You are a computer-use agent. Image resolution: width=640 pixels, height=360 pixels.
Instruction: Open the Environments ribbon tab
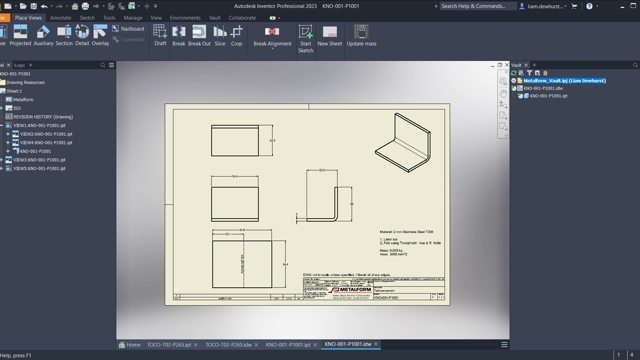[185, 18]
